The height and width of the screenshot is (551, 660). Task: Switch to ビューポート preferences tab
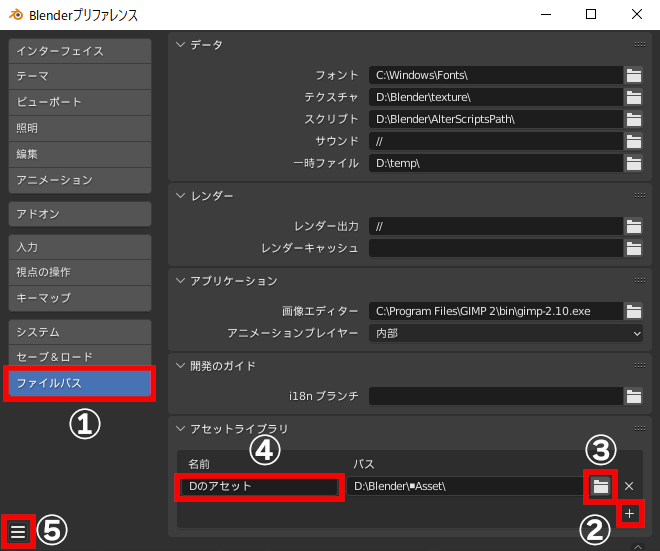click(x=80, y=102)
